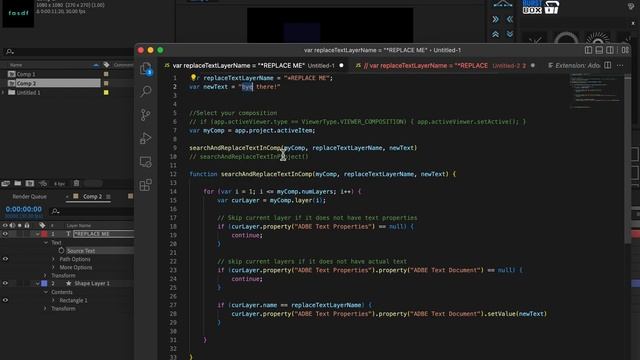Collapse Shape Layer 1 properties
The height and width of the screenshot is (360, 640).
pyautogui.click(x=38, y=283)
